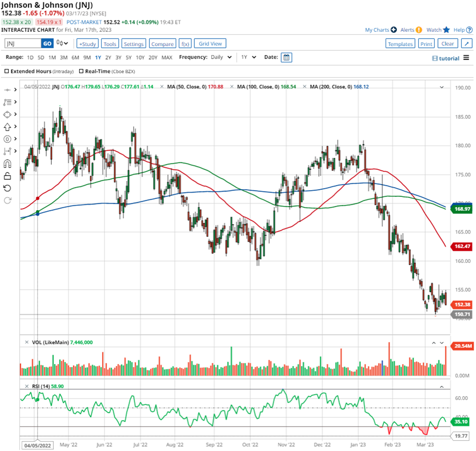Enable Real-Time Cboe BZX checkbox
Screen dimensions: 476x451
point(81,71)
